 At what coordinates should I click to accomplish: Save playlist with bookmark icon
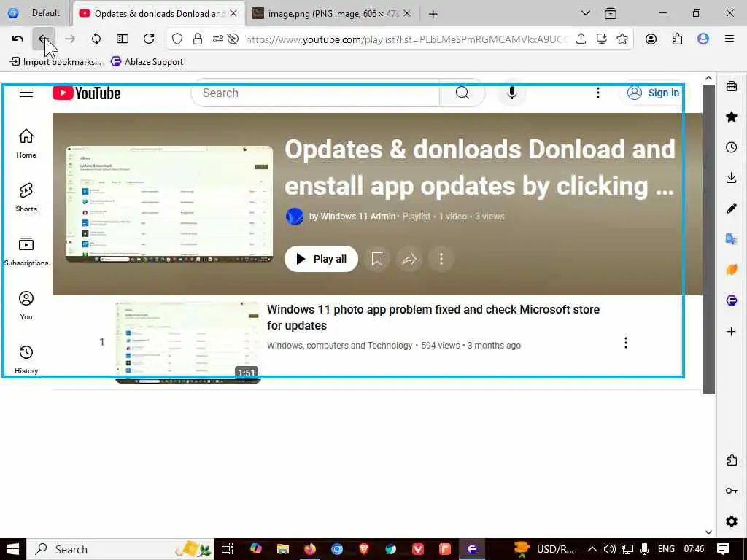[377, 259]
